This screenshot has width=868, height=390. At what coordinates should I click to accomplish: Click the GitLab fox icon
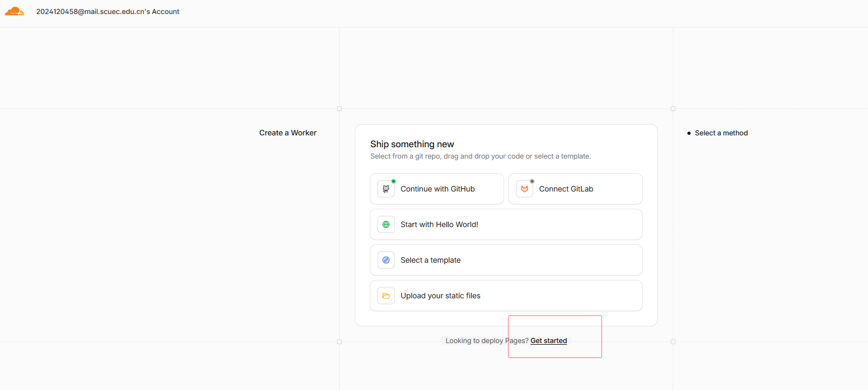click(x=525, y=189)
